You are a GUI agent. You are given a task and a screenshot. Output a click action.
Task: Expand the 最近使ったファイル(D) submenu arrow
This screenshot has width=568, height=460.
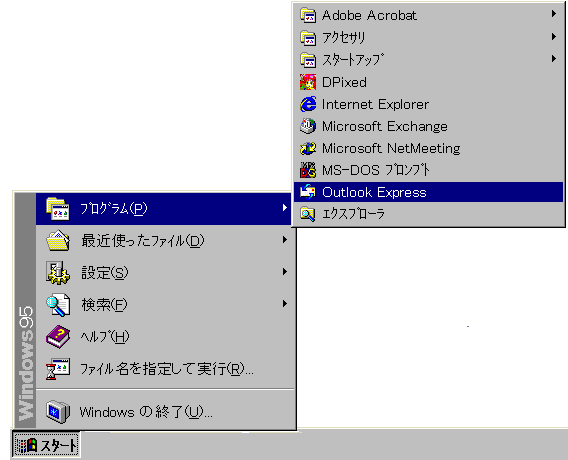285,239
